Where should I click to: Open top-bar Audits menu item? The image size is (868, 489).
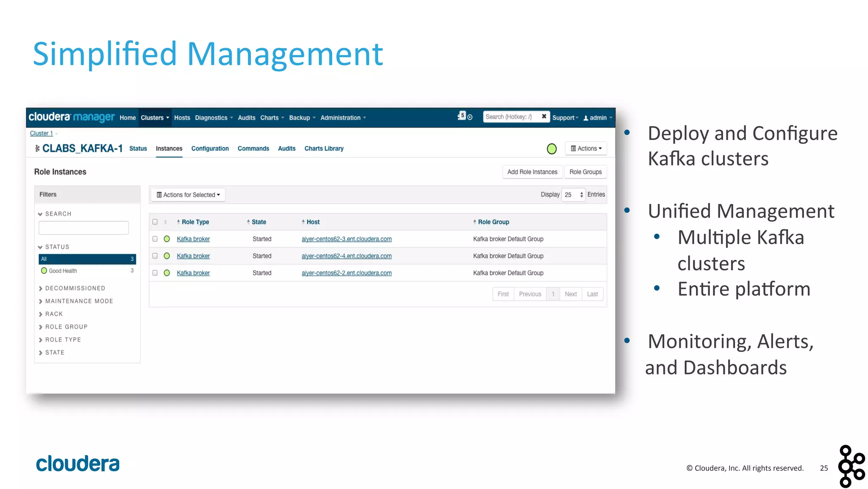coord(247,118)
